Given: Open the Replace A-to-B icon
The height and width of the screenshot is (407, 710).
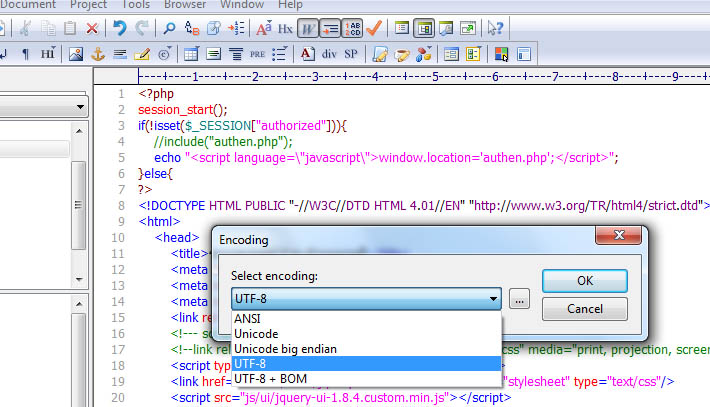Looking at the screenshot, I should point(192,29).
